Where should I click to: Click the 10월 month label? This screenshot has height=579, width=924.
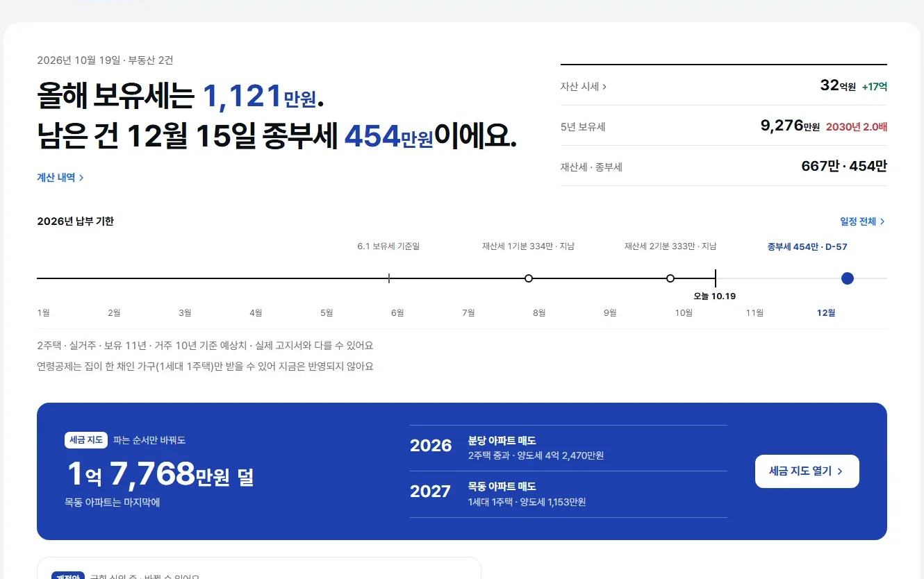pos(684,313)
